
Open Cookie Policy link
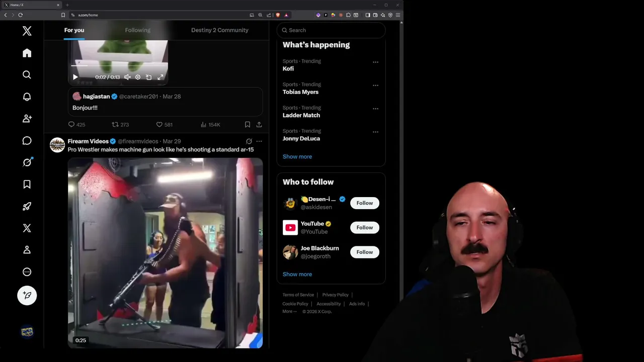click(295, 304)
